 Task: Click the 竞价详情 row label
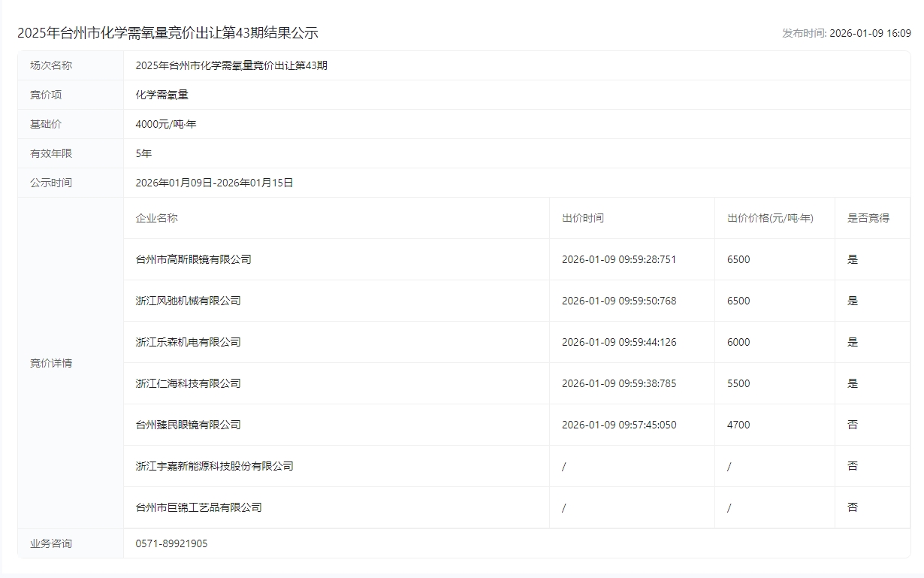(x=51, y=363)
